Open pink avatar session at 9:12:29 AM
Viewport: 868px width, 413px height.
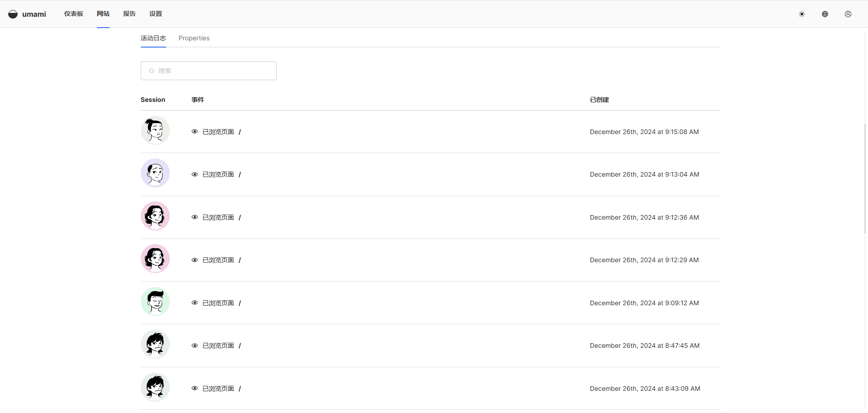pyautogui.click(x=155, y=259)
